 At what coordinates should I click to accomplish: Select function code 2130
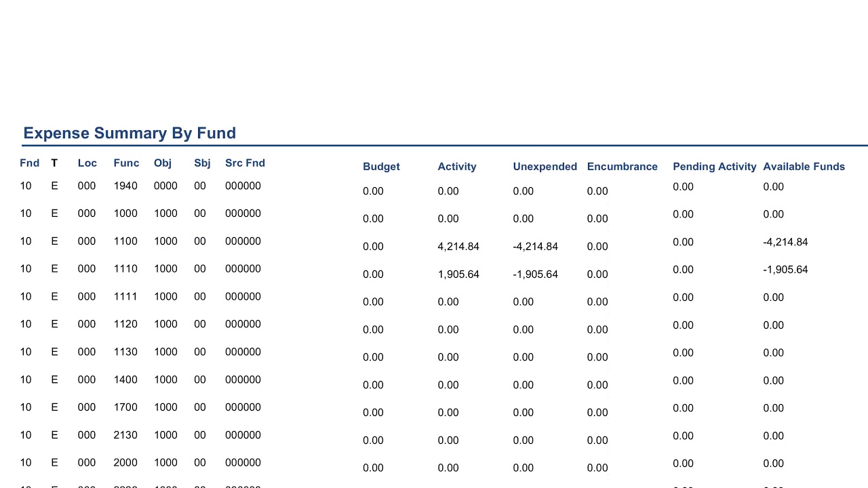click(x=125, y=435)
